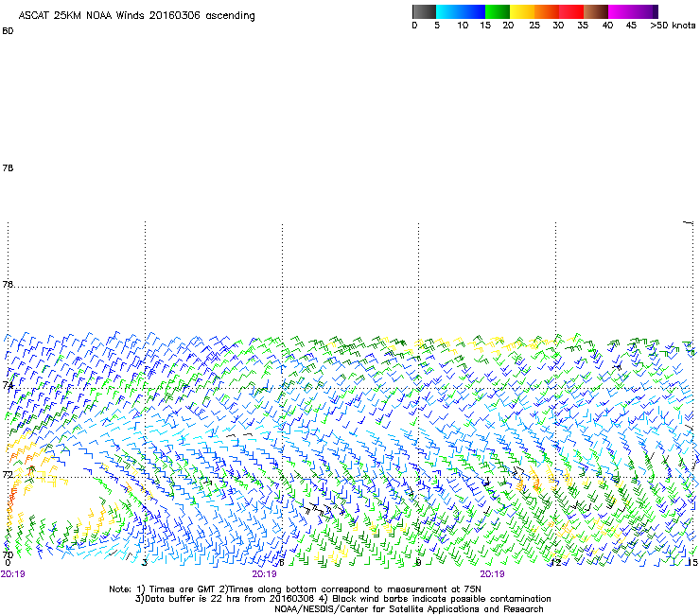
Task: Select the '6' longitude label on bottom axis
Action: (x=281, y=563)
